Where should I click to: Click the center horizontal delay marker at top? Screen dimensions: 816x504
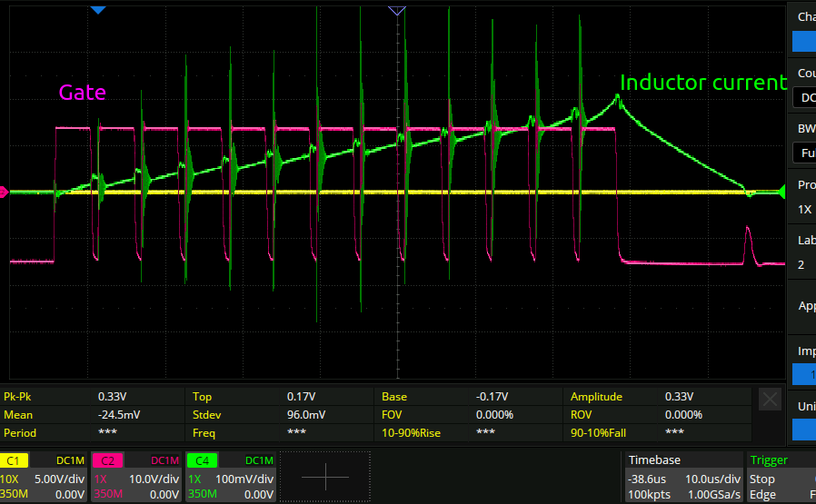(396, 9)
